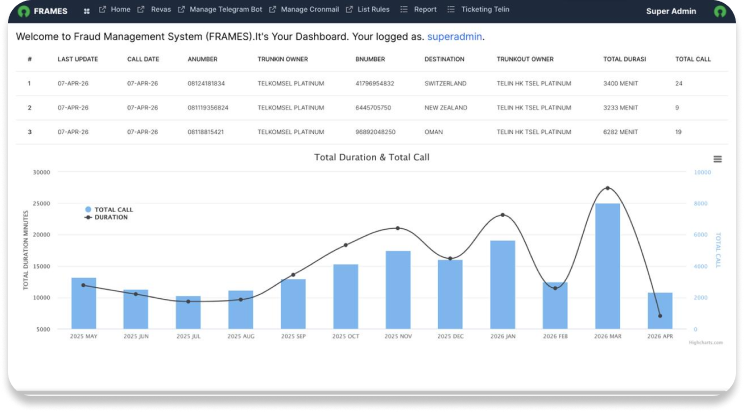Click the 2026 MAR bar in chart
744x412 pixels.
(x=607, y=266)
